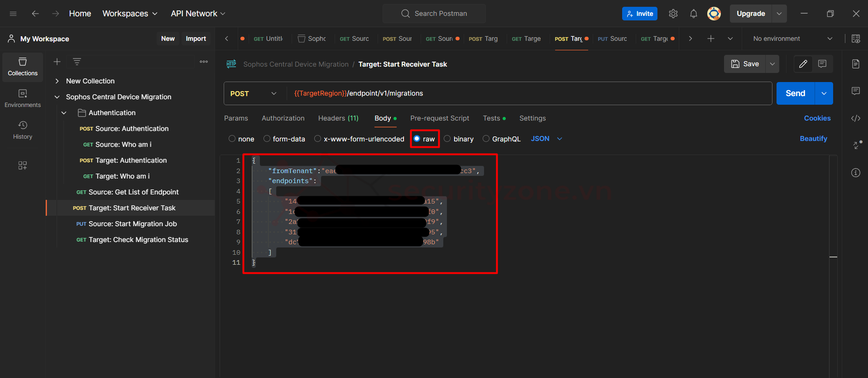Click the request URL field
Image resolution: width=868 pixels, height=378 pixels.
click(x=529, y=93)
